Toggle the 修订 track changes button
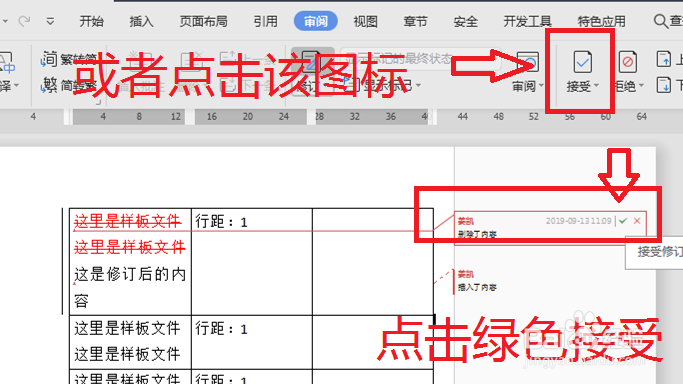 [312, 72]
